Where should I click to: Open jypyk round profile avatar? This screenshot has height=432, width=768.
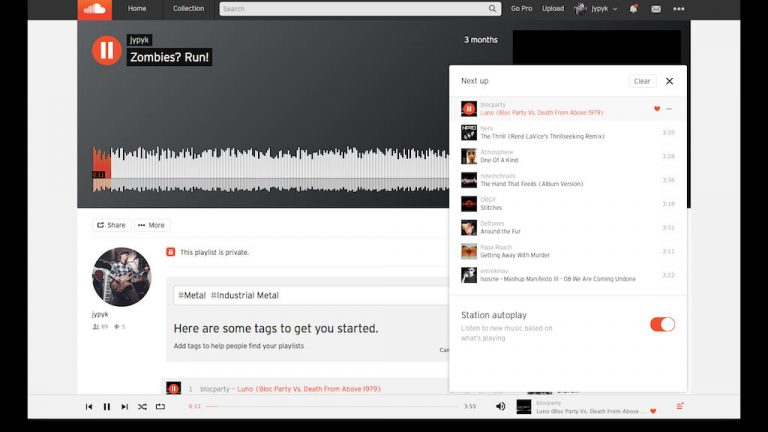pyautogui.click(x=121, y=277)
